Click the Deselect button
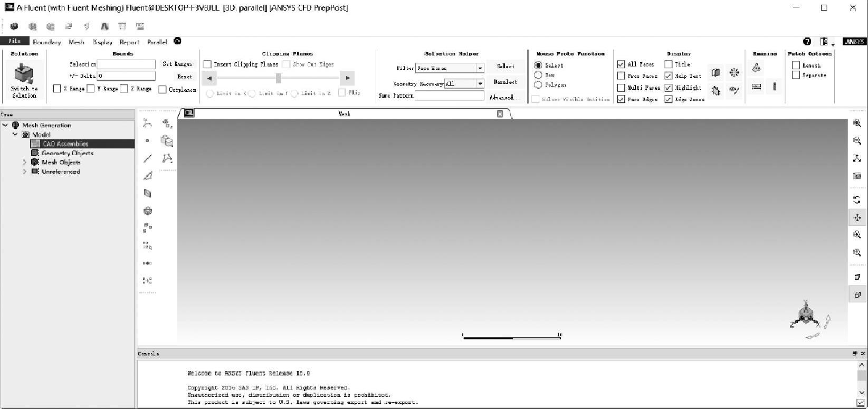 point(505,82)
